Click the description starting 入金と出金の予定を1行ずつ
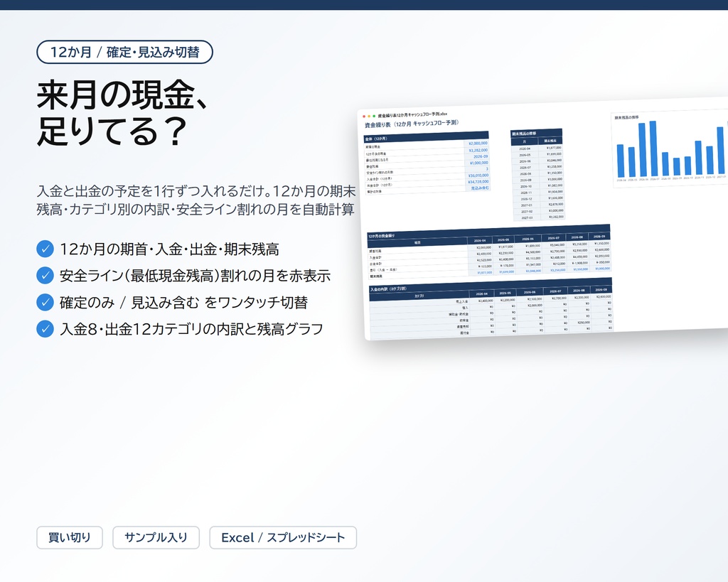Image resolution: width=728 pixels, height=582 pixels. (196, 200)
